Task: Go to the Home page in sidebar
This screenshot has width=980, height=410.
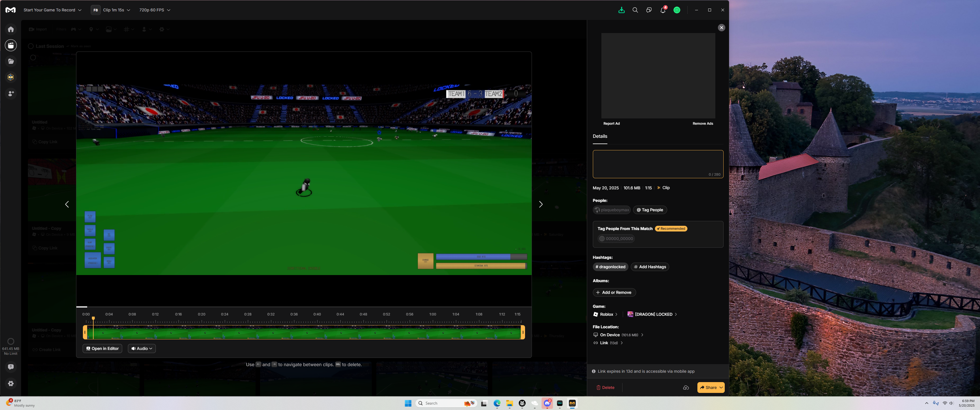Action: 11,29
